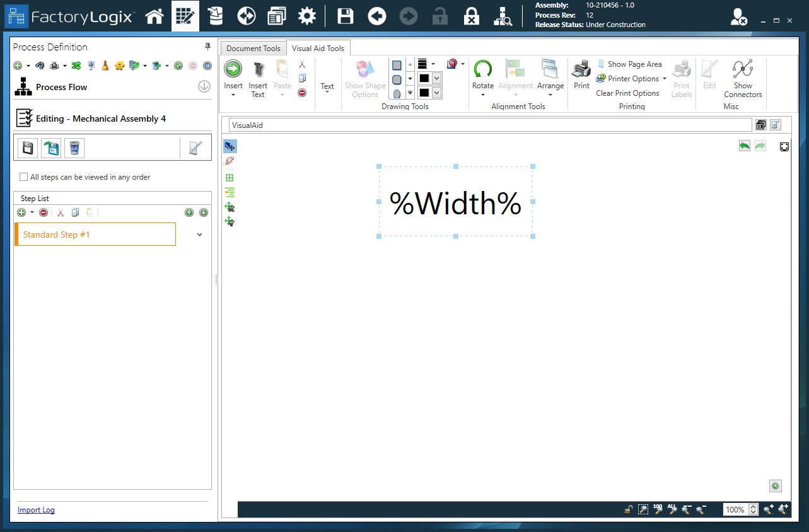The image size is (809, 532).
Task: Click the zoom 100 magnifier in status bar
Action: (x=658, y=509)
